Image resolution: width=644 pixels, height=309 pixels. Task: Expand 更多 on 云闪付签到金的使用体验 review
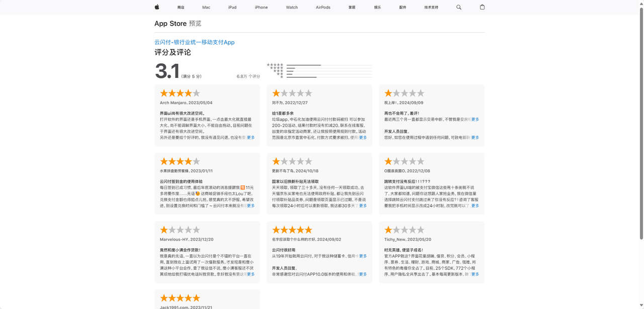[251, 206]
